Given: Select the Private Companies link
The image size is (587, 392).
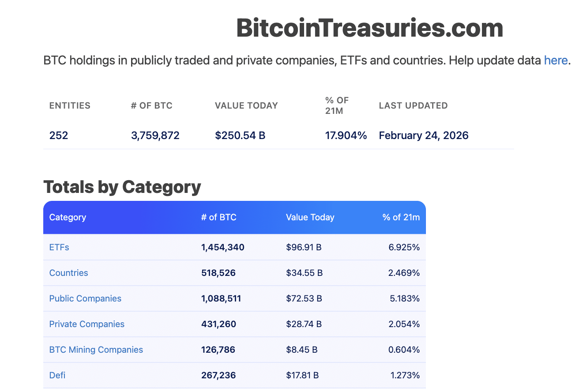Looking at the screenshot, I should click(x=87, y=324).
